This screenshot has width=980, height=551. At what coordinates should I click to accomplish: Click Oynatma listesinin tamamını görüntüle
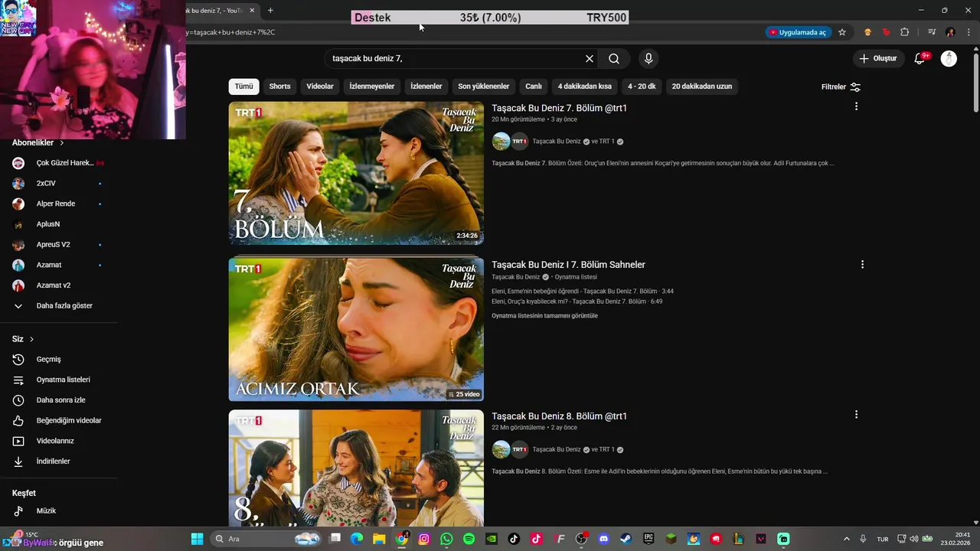click(544, 316)
